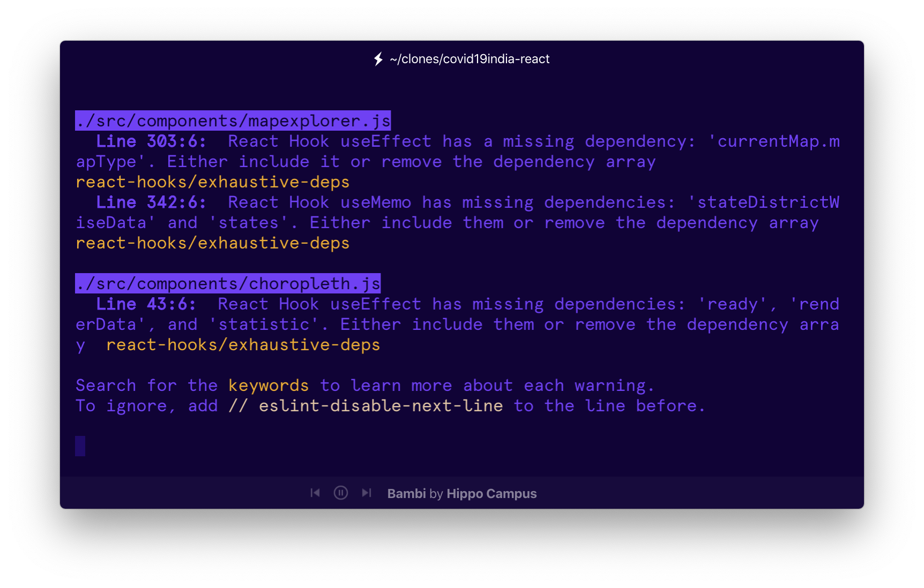Restart the song with the previous control
This screenshot has width=924, height=588.
click(315, 493)
